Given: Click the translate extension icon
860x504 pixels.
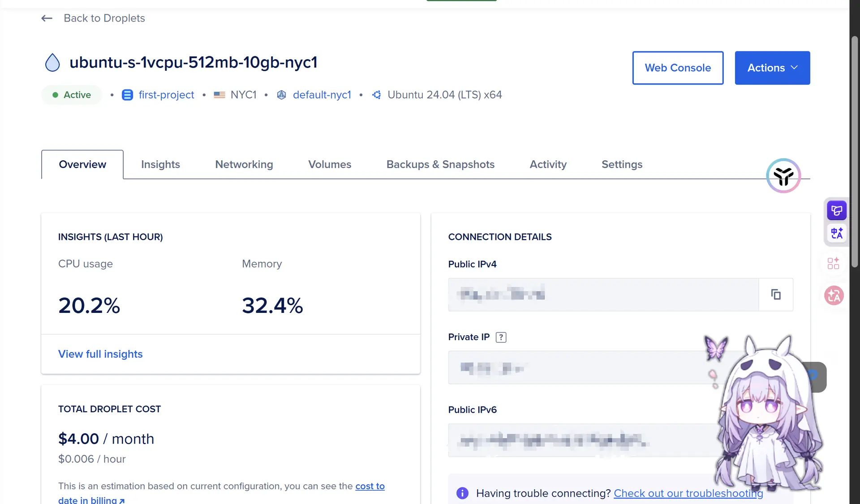Looking at the screenshot, I should (836, 233).
